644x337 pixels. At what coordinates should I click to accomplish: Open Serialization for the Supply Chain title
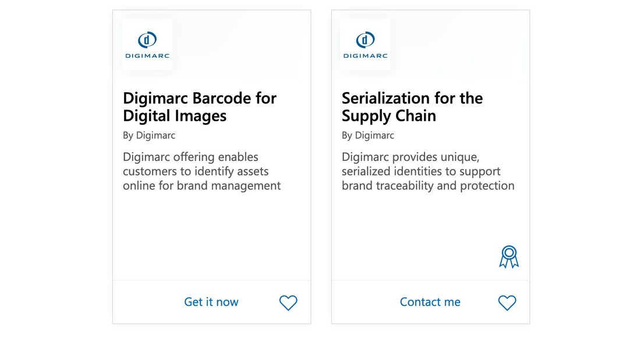[412, 107]
